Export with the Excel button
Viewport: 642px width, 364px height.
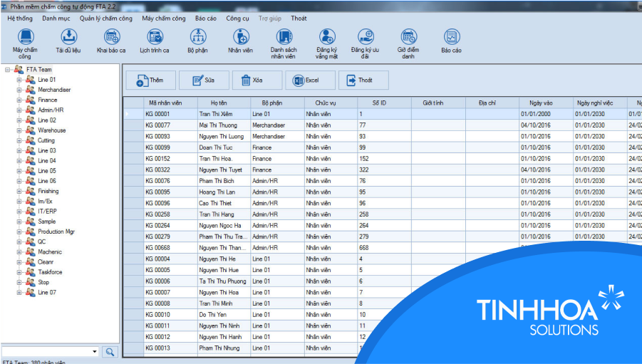click(311, 80)
